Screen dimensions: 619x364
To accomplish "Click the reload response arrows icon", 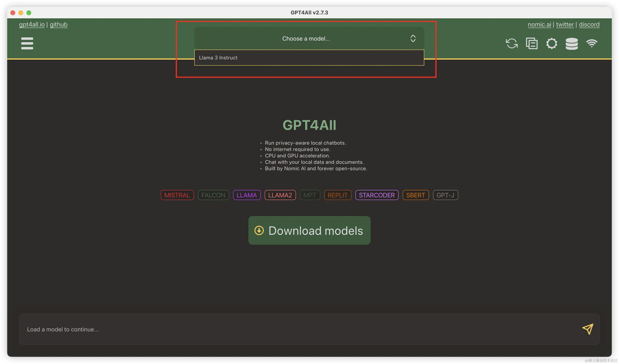I will coord(512,43).
